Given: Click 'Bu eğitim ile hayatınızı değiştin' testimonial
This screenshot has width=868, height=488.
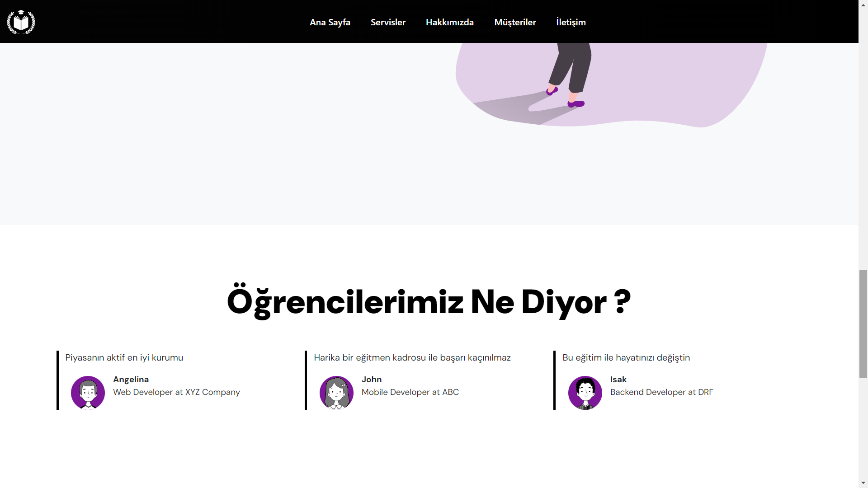Looking at the screenshot, I should click(626, 357).
